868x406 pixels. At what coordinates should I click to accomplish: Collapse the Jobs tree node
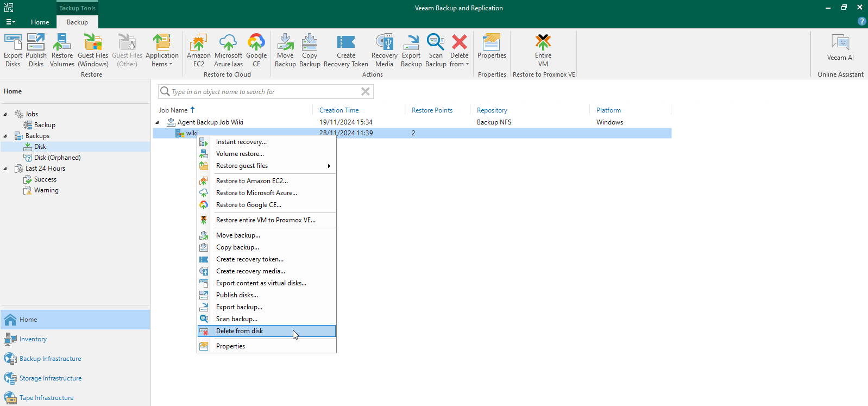point(5,114)
